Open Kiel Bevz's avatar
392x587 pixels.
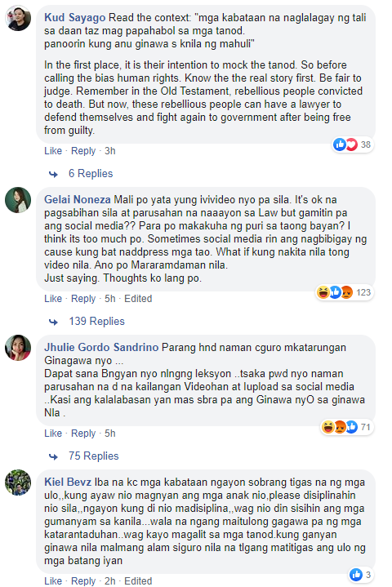click(x=18, y=482)
